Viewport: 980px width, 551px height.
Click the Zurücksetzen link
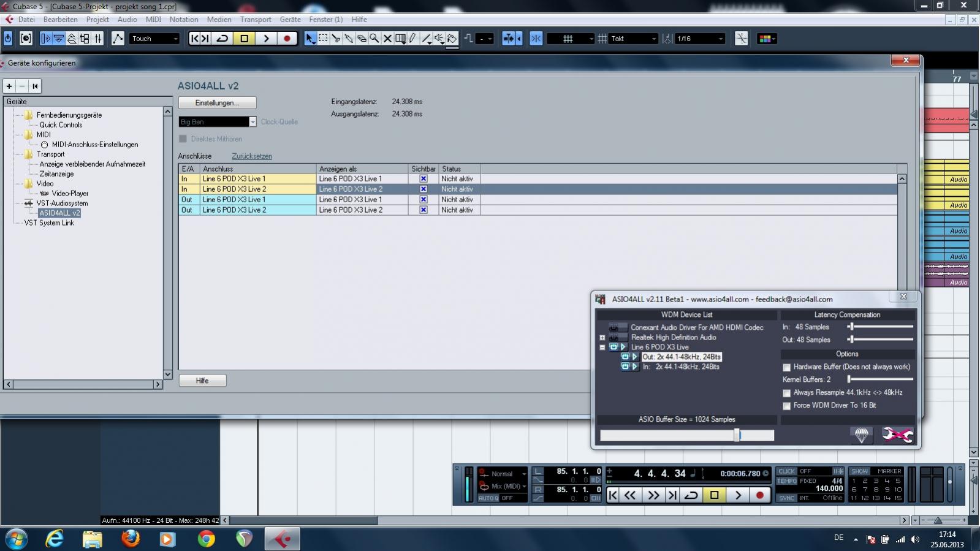(252, 156)
